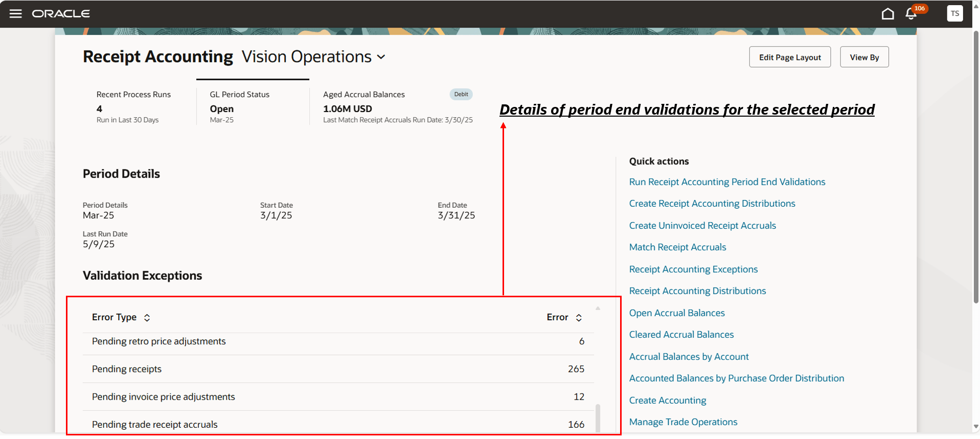Open Manage Trade Operations link
The width and height of the screenshot is (980, 439).
coord(683,422)
